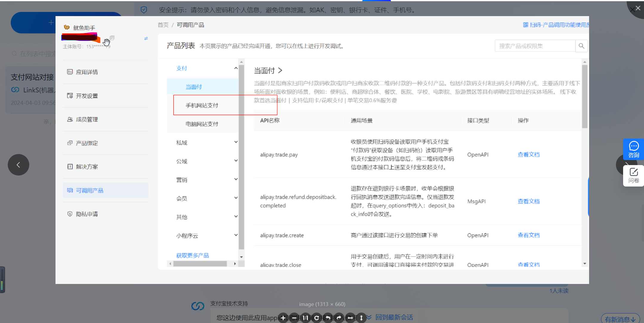
Task: Click the 获取更多产品 link
Action: click(192, 255)
